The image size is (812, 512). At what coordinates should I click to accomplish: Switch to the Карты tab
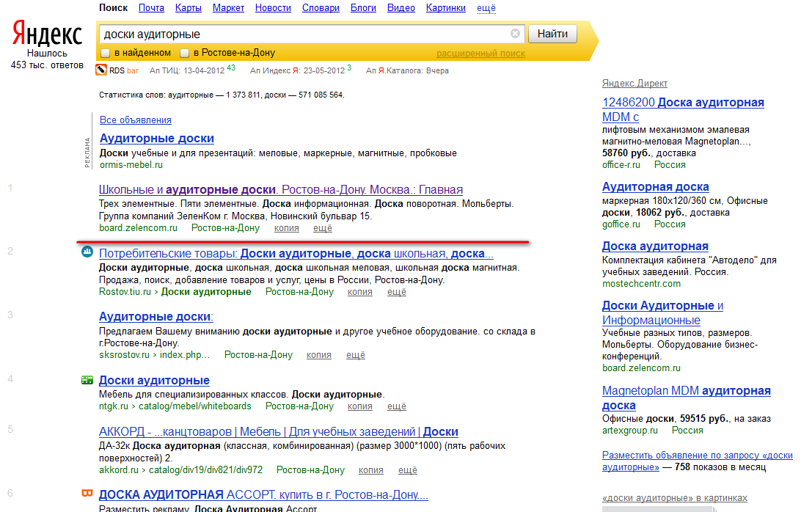point(189,8)
